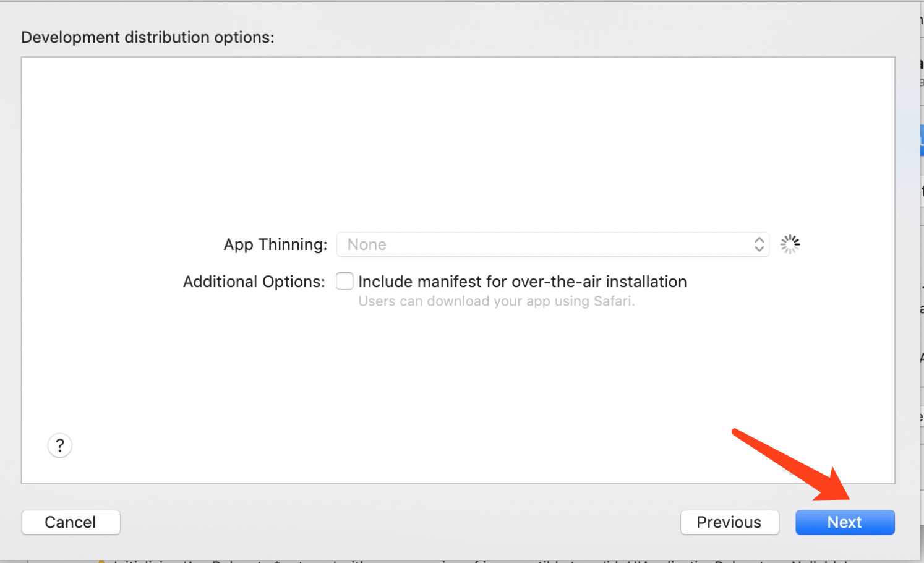Click the warning icon behind the dialog
The width and height of the screenshot is (924, 563).
coord(101,561)
